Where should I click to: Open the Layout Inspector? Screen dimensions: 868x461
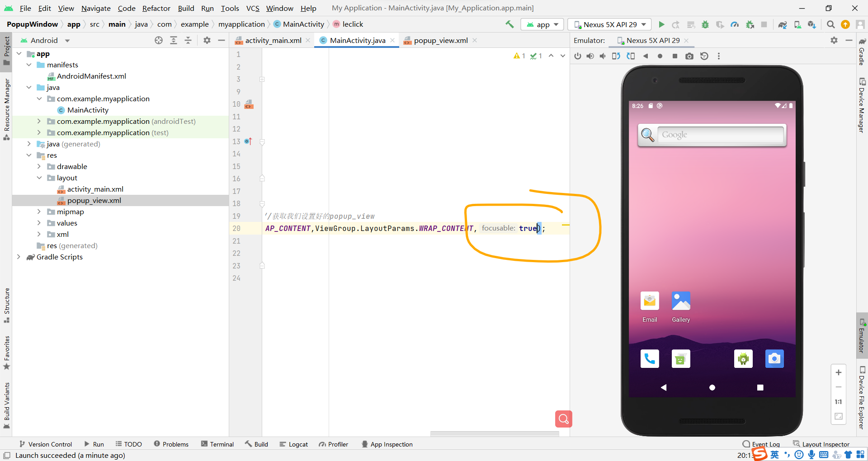(826, 444)
